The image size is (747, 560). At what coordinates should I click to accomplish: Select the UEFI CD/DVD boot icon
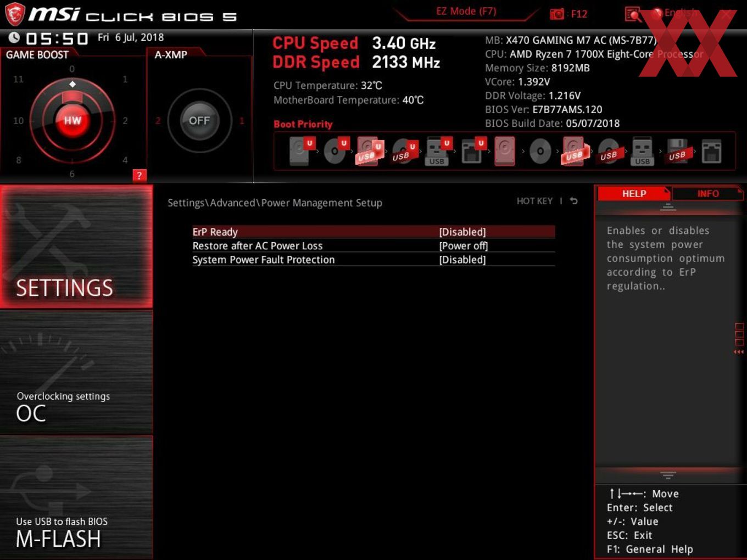[x=336, y=151]
